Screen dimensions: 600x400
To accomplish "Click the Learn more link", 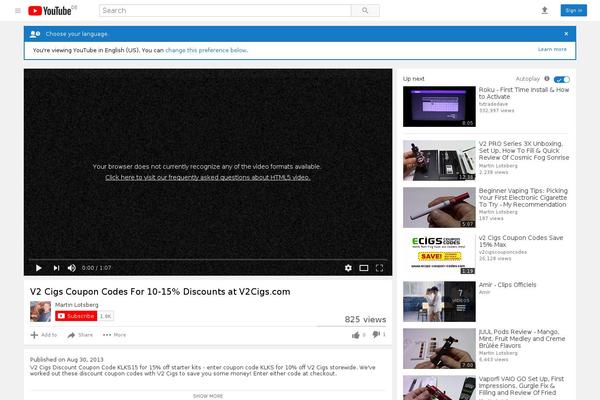I will (552, 49).
